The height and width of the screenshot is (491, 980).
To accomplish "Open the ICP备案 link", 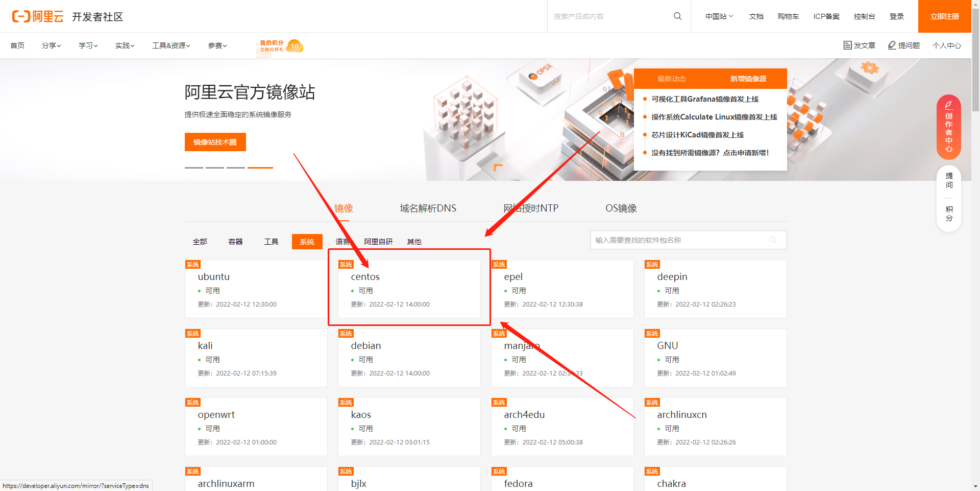I will tap(826, 16).
